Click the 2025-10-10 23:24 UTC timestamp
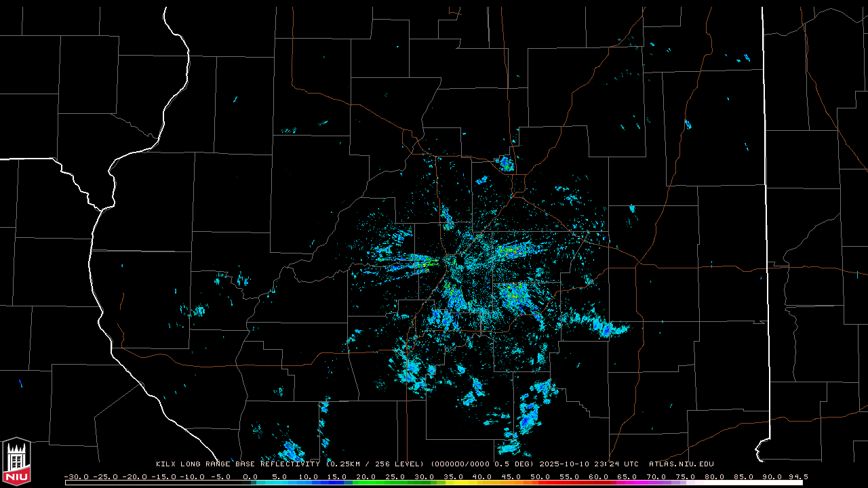The width and height of the screenshot is (868, 488). pos(589,464)
